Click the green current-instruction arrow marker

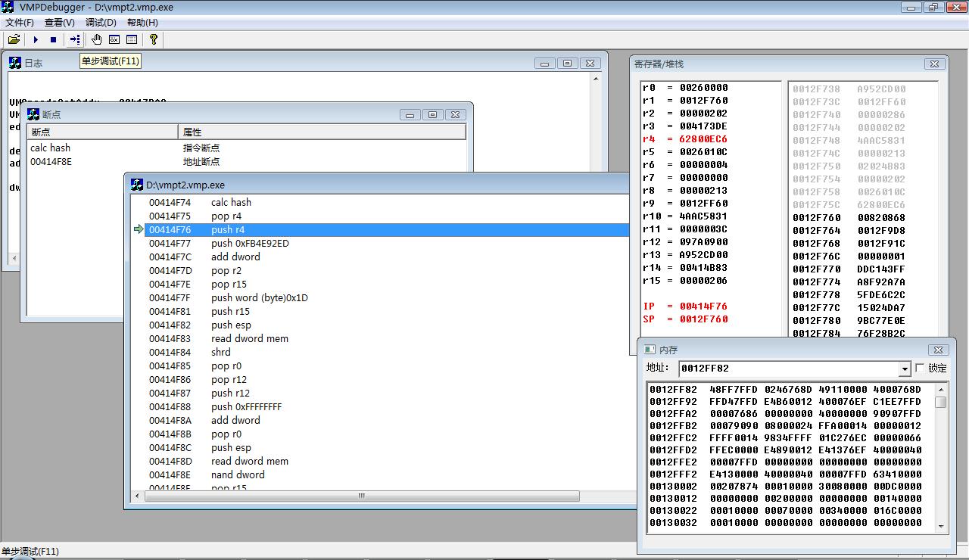[x=138, y=229]
